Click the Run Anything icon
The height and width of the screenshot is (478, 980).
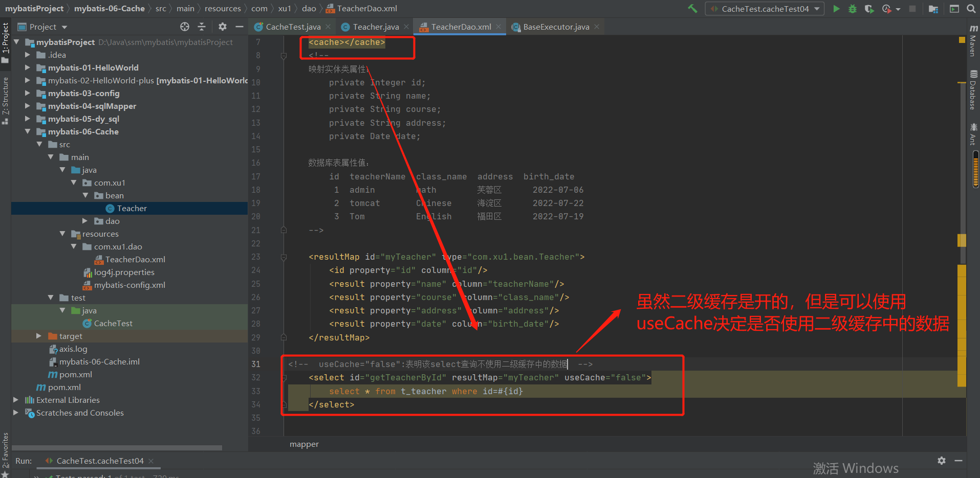coord(954,9)
